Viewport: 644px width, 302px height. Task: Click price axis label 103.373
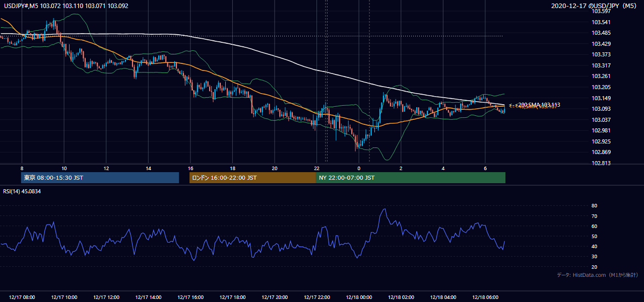[x=601, y=54]
